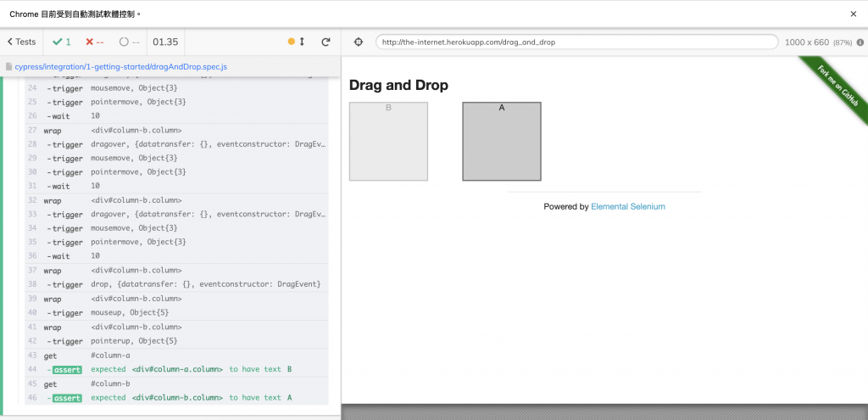Viewport: 868px width, 420px height.
Task: Click the assert expecting column-b text A
Action: (x=176, y=397)
